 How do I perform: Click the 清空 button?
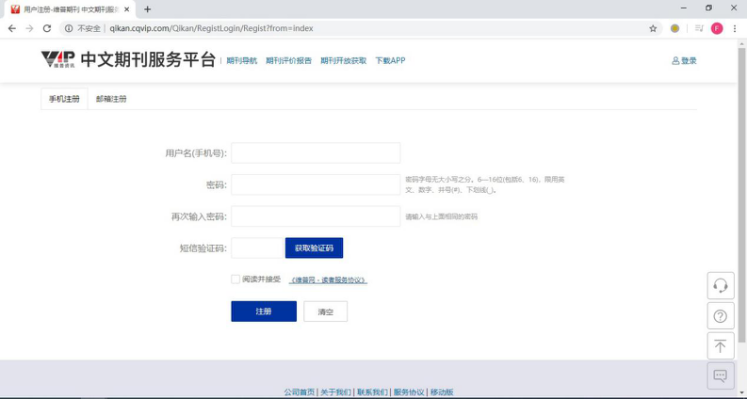tap(325, 311)
